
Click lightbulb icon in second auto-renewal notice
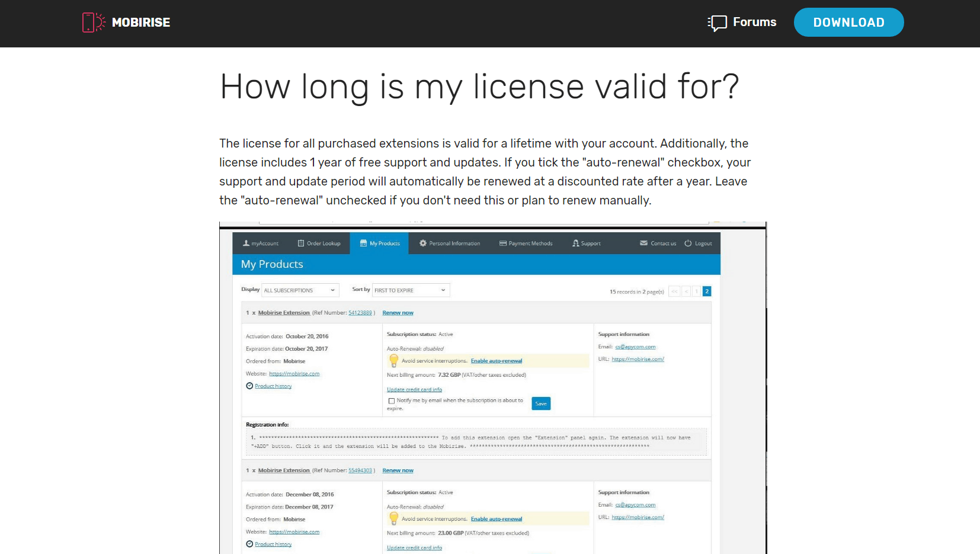click(393, 518)
